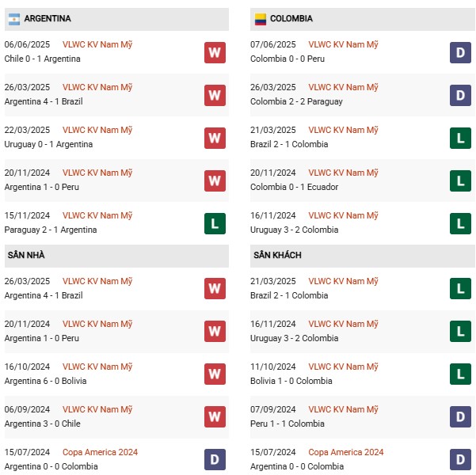Select the Colombia 2-2 Paraguay match row
The image size is (476, 475).
pyautogui.click(x=363, y=95)
